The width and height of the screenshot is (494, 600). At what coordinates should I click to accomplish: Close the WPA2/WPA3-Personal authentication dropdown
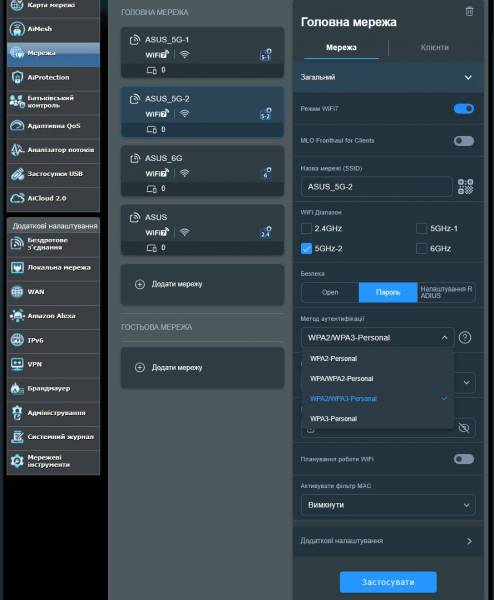(x=377, y=338)
